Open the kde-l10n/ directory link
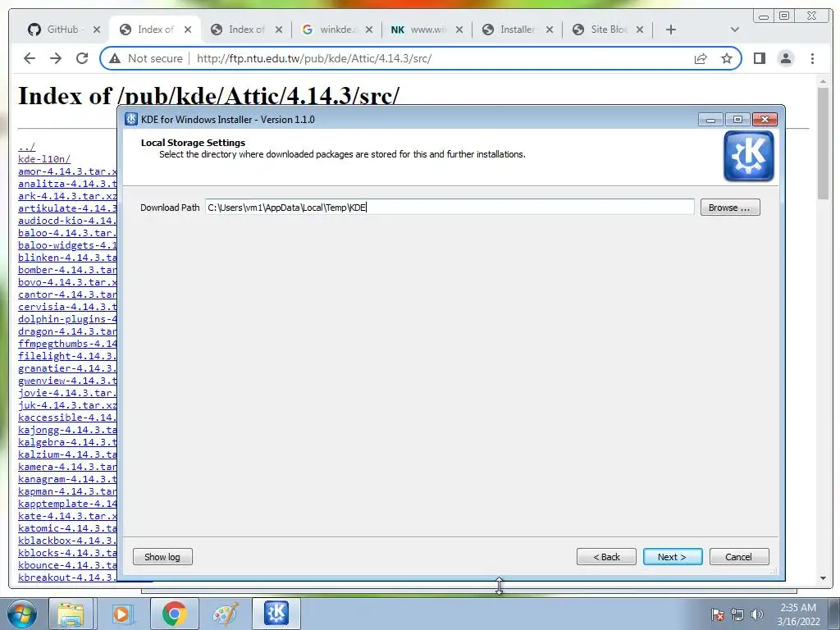This screenshot has width=840, height=630. click(44, 159)
